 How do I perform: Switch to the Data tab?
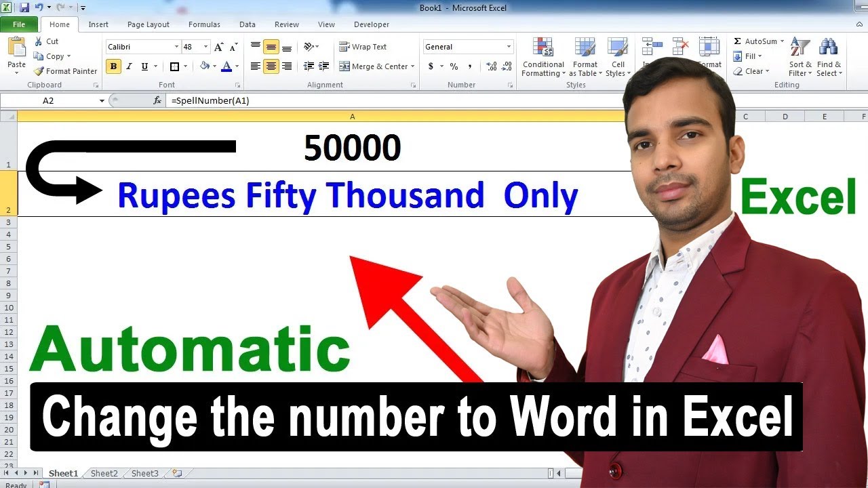248,24
